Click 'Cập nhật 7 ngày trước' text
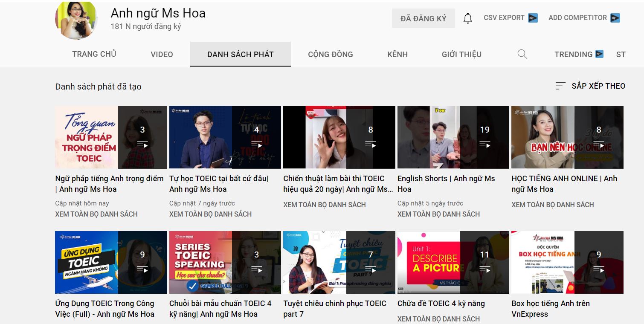Screen dimensions: 644x324 click(202, 203)
